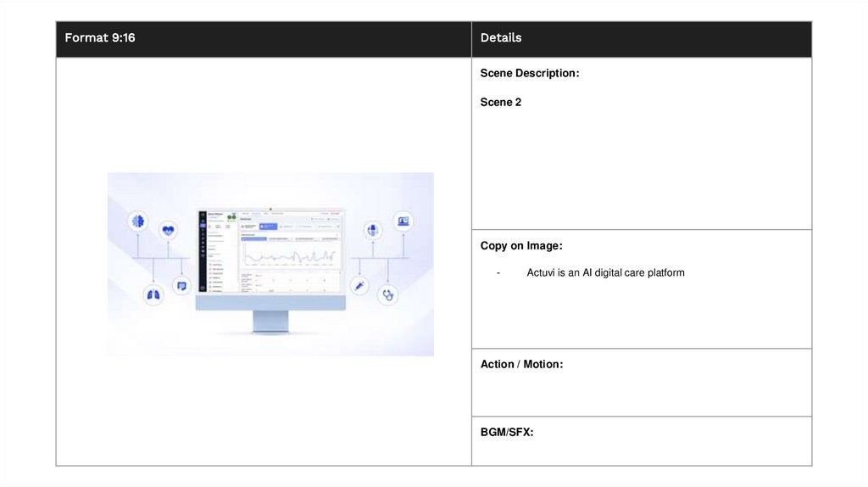Viewport: 868px width, 487px height.
Task: Click the brain icon in the illustration
Action: pos(138,221)
